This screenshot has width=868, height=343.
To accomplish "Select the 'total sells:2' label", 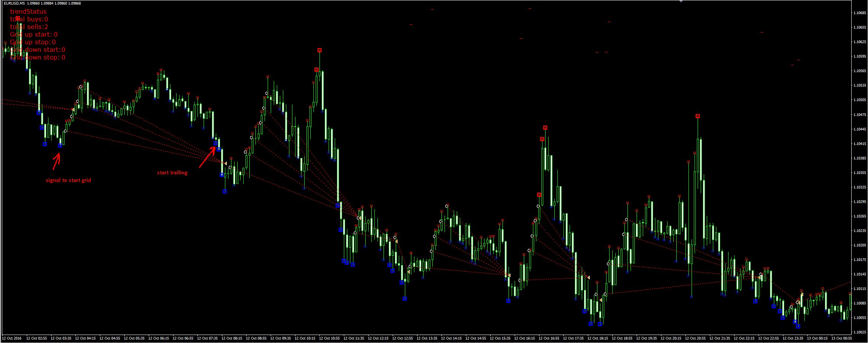I will [29, 27].
